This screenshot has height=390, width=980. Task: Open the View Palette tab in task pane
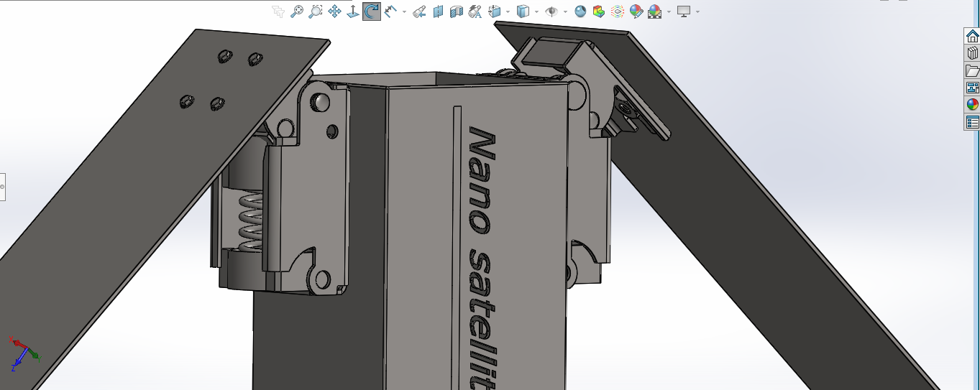pyautogui.click(x=972, y=88)
